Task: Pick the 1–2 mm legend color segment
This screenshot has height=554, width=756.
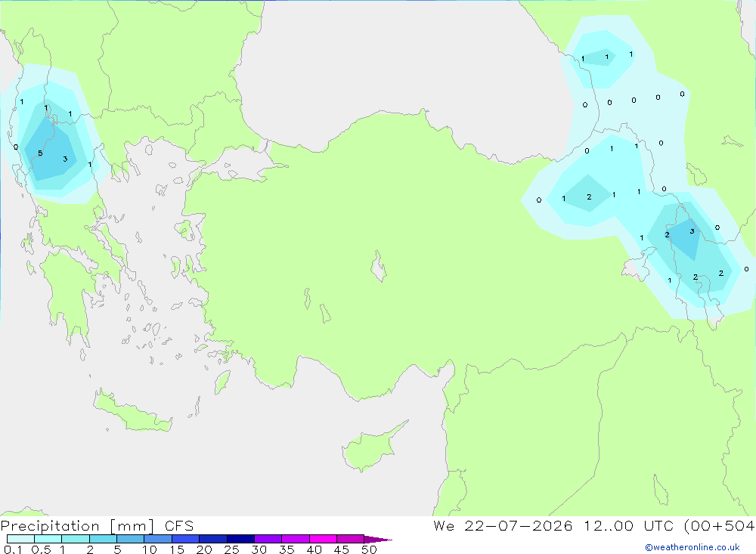Action: [x=76, y=539]
